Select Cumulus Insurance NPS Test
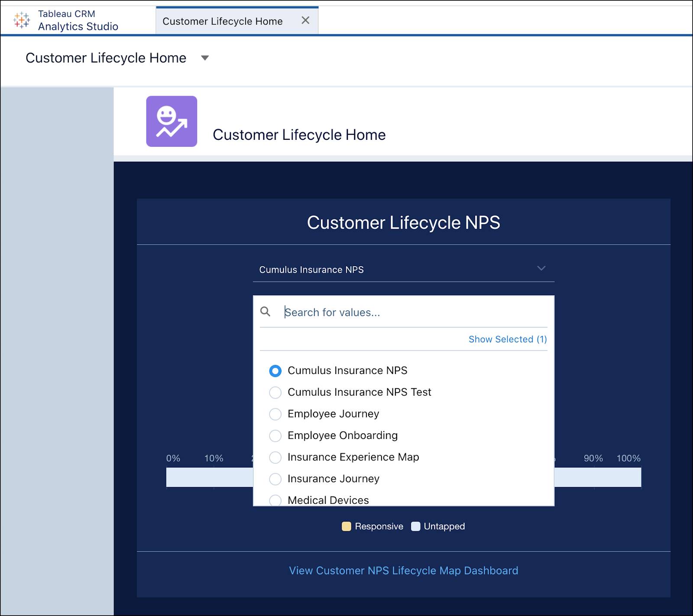 coord(275,393)
